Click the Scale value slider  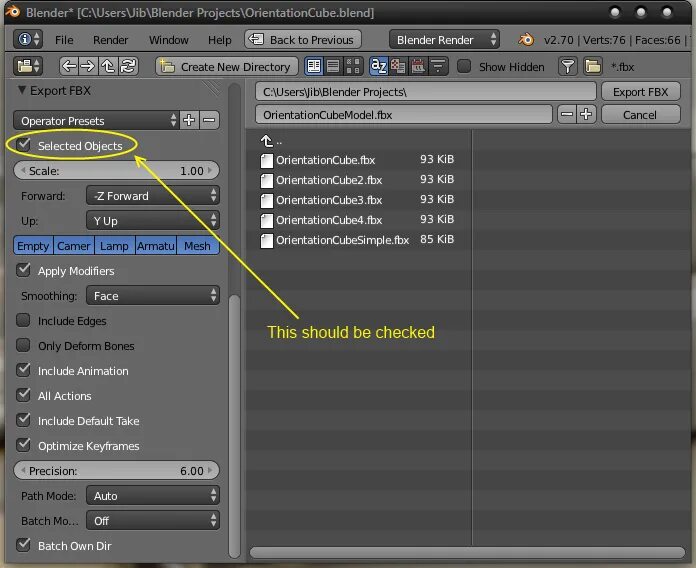[x=116, y=170]
